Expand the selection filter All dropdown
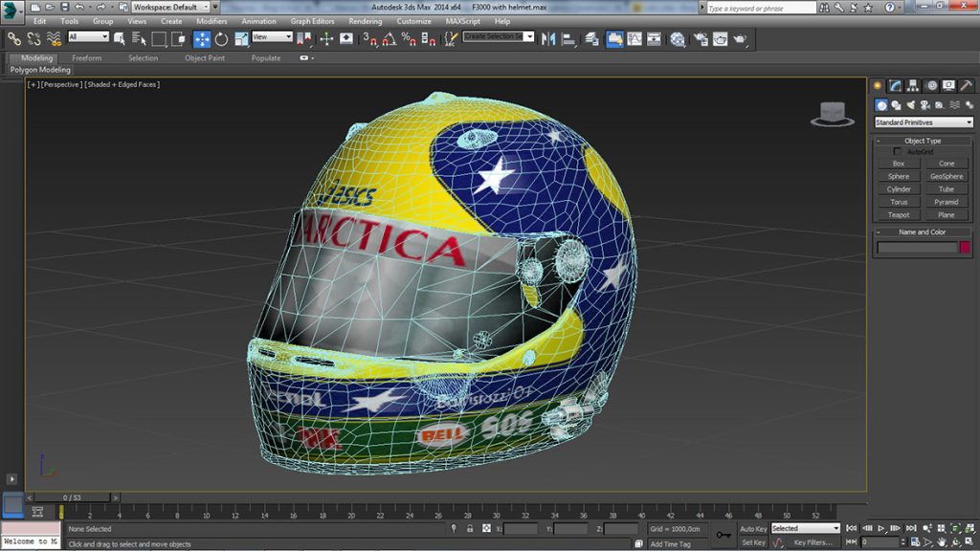 pos(88,37)
